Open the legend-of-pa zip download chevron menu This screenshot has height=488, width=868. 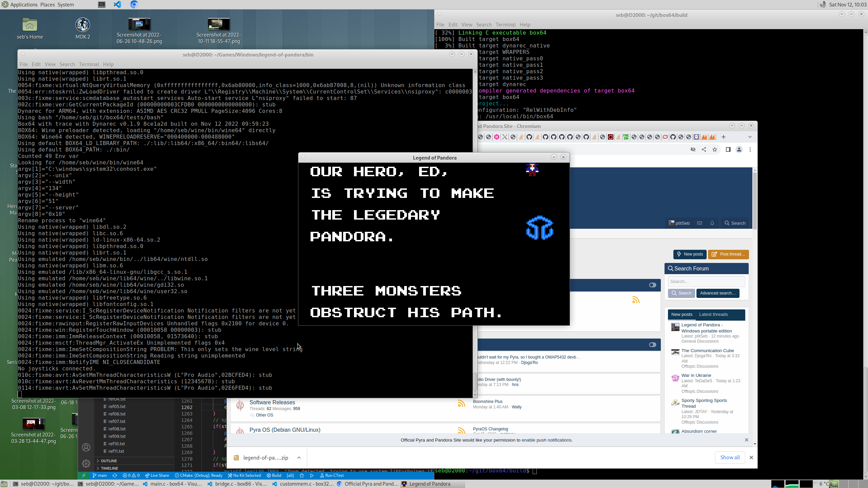coord(299,457)
